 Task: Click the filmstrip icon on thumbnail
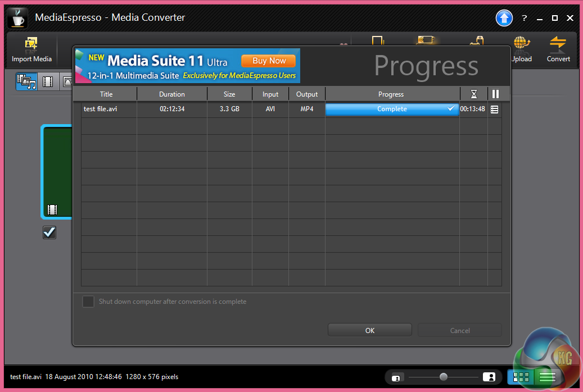pos(52,209)
